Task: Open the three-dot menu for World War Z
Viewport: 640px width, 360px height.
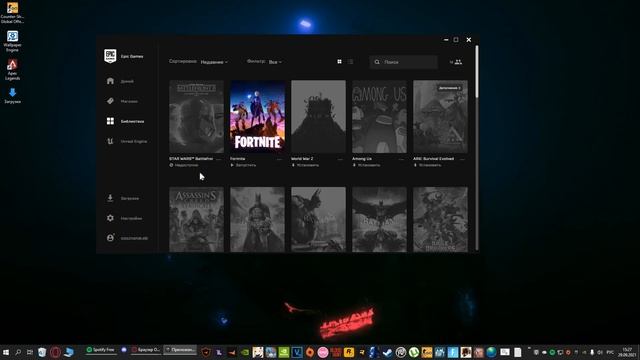Action: point(340,159)
